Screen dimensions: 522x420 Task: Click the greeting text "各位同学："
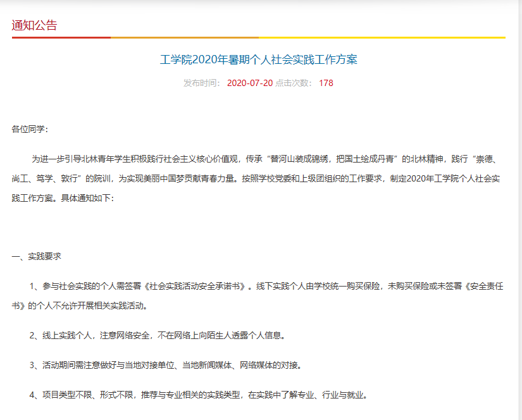[x=30, y=129]
